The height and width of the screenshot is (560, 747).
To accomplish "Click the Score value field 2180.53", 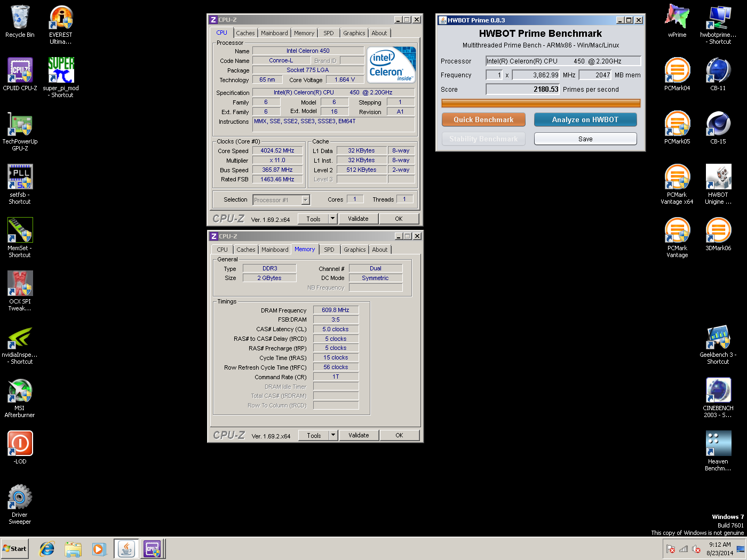I will [522, 89].
